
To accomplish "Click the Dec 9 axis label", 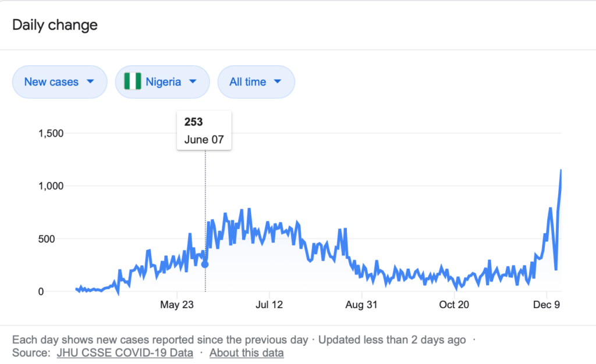I will tap(547, 305).
